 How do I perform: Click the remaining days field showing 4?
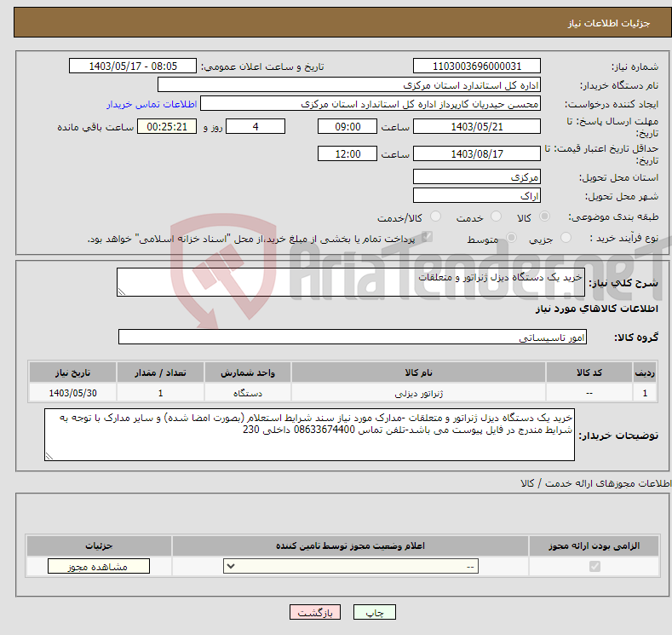pyautogui.click(x=256, y=126)
